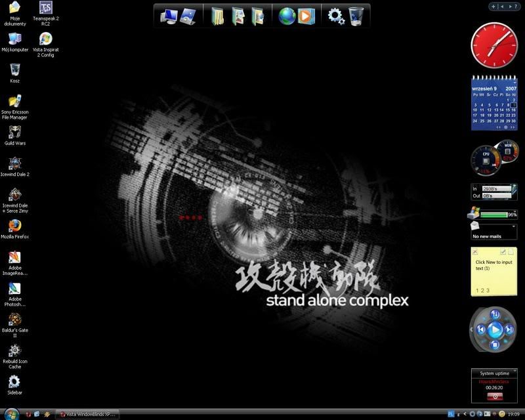This screenshot has height=420, width=525.
Task: Open the pictures folder icon in the top dock
Action: pyautogui.click(x=238, y=16)
